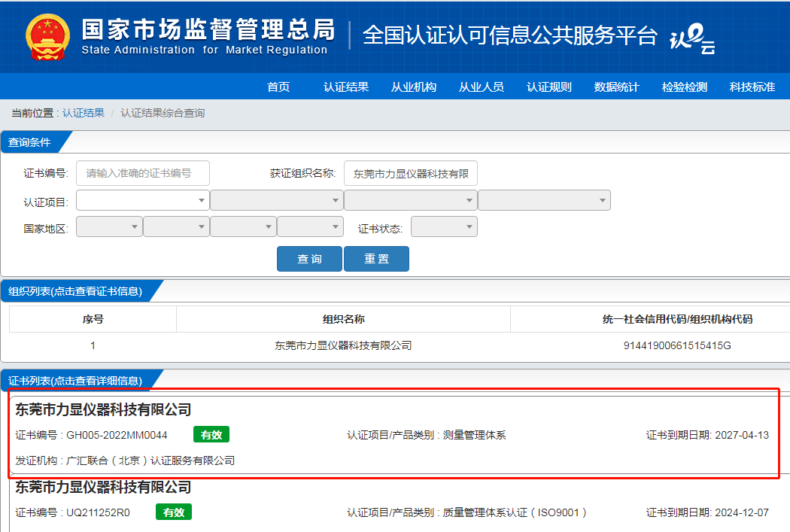Click expiry date 2027-04-13
This screenshot has width=790, height=532.
pyautogui.click(x=742, y=435)
